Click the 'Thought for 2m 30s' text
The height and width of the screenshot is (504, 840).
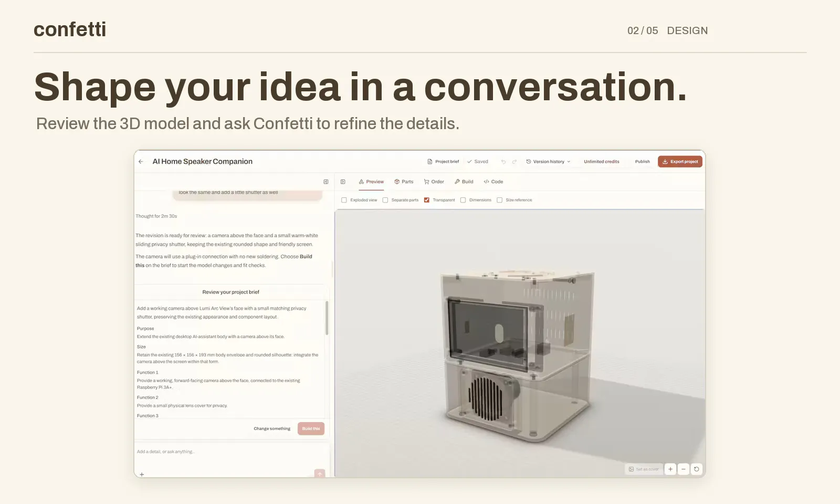(x=156, y=216)
